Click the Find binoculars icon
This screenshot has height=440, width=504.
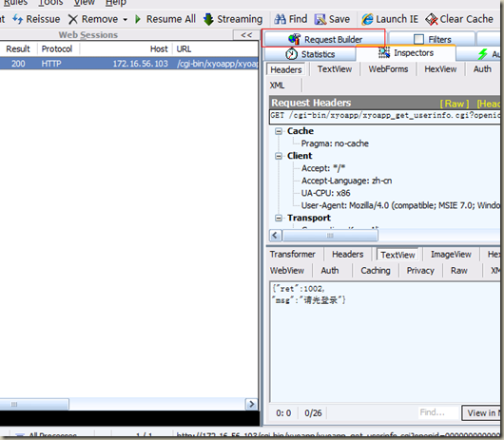280,19
